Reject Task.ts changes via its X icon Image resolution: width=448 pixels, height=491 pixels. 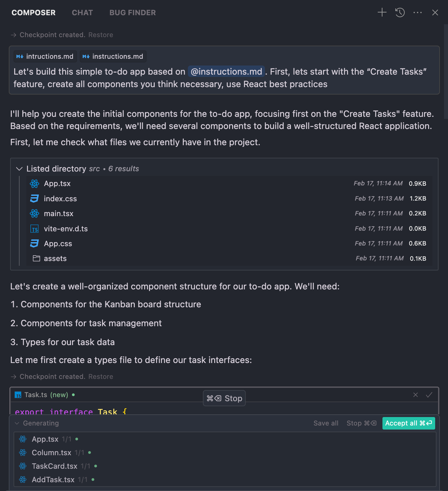[x=416, y=395]
